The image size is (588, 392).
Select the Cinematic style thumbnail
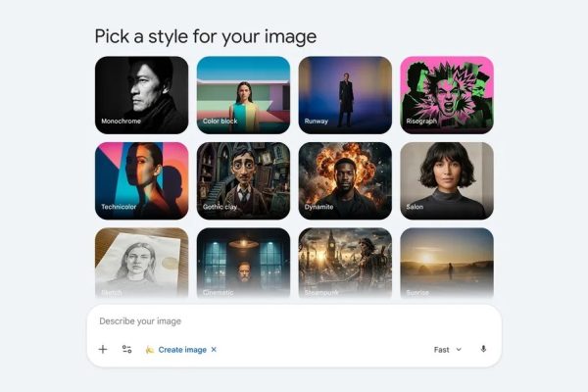pos(243,262)
